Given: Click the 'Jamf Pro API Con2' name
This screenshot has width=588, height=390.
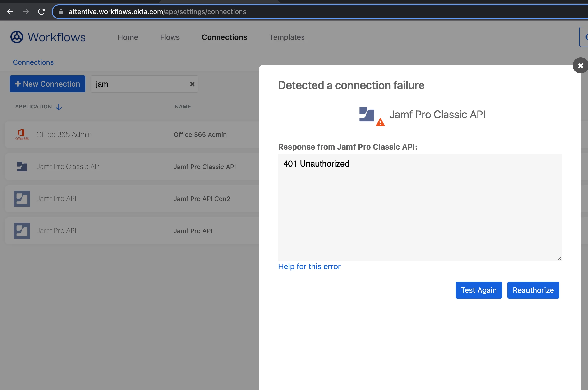Looking at the screenshot, I should [202, 199].
